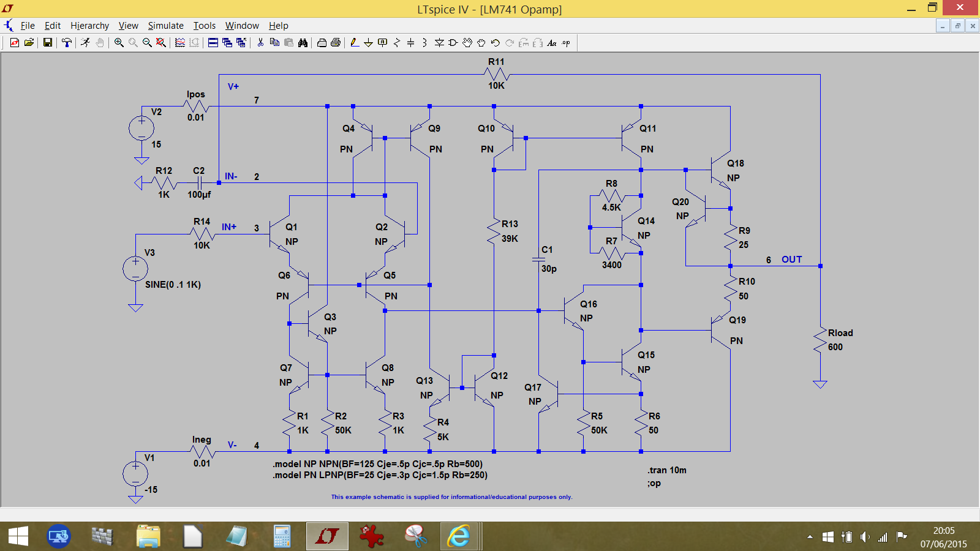Open the Help menu

(278, 26)
